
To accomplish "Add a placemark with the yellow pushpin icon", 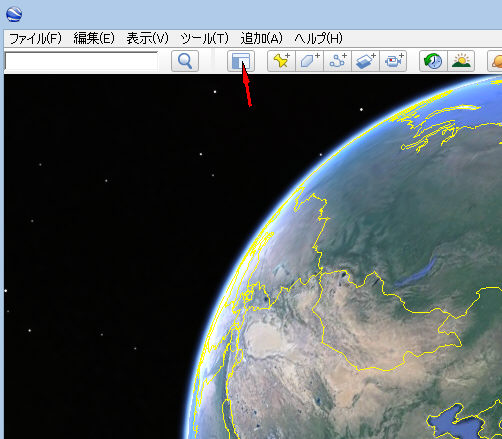I will 281,61.
